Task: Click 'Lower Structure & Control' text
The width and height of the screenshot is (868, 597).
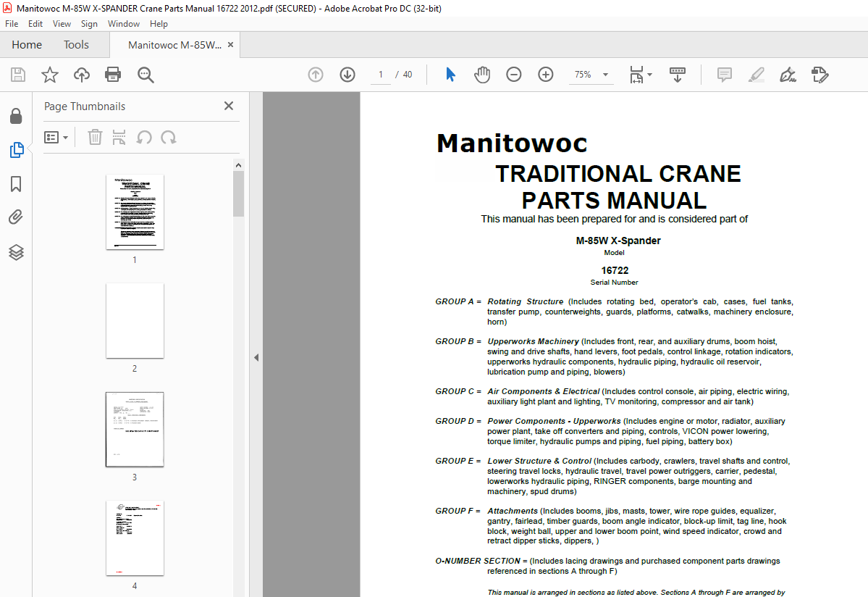Action: coord(539,462)
